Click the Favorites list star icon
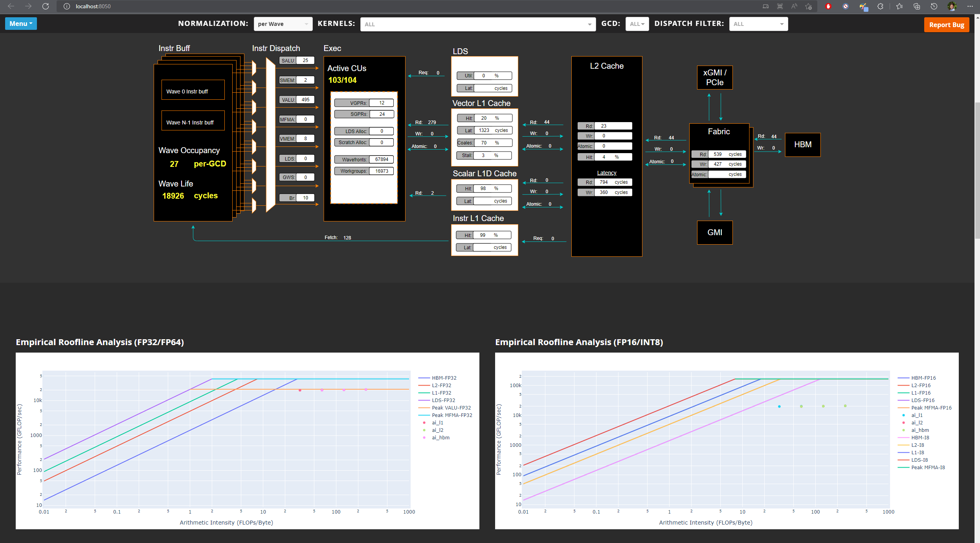 [x=899, y=6]
